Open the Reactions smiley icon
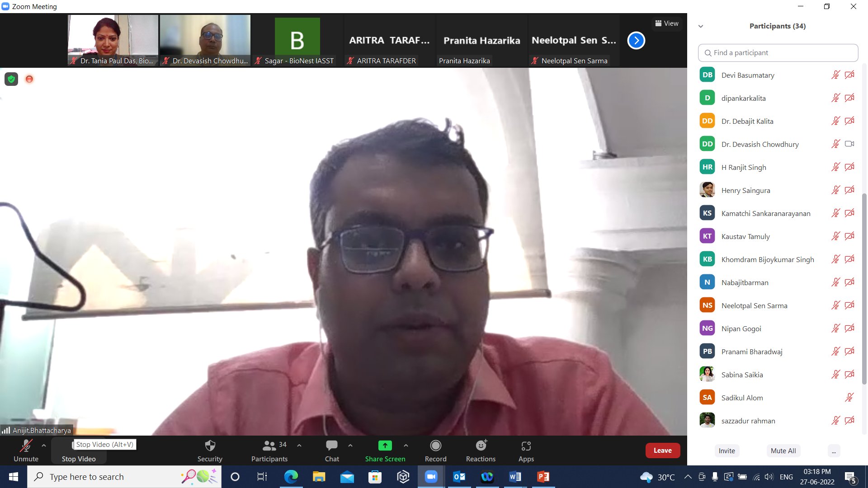The image size is (868, 488). (x=481, y=446)
